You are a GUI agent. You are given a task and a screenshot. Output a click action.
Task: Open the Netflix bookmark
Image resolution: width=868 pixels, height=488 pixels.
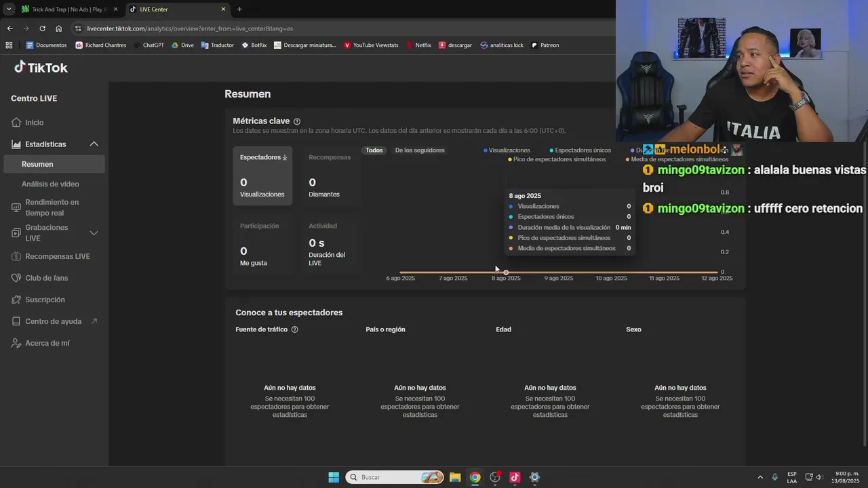[x=418, y=45]
